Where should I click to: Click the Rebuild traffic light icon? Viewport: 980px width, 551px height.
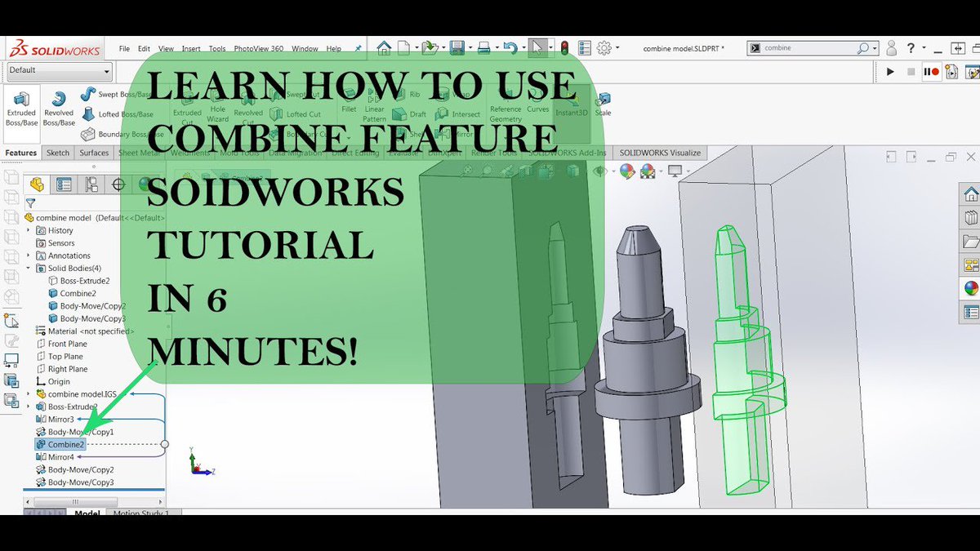point(564,48)
